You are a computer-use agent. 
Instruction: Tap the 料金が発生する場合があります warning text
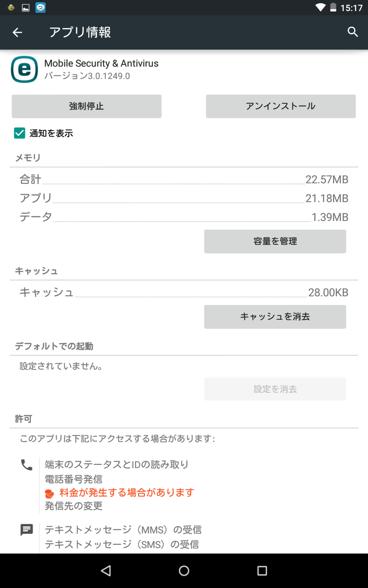tap(126, 493)
